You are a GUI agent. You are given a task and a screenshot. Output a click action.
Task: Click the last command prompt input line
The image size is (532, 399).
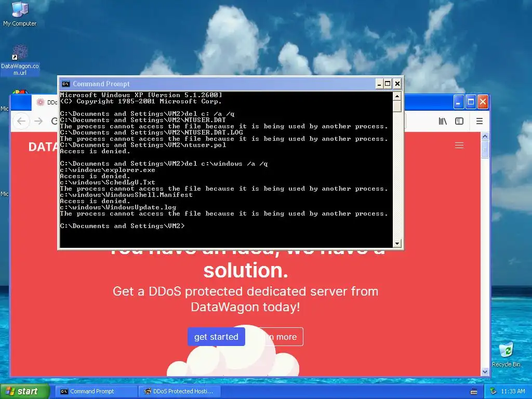[x=123, y=226]
